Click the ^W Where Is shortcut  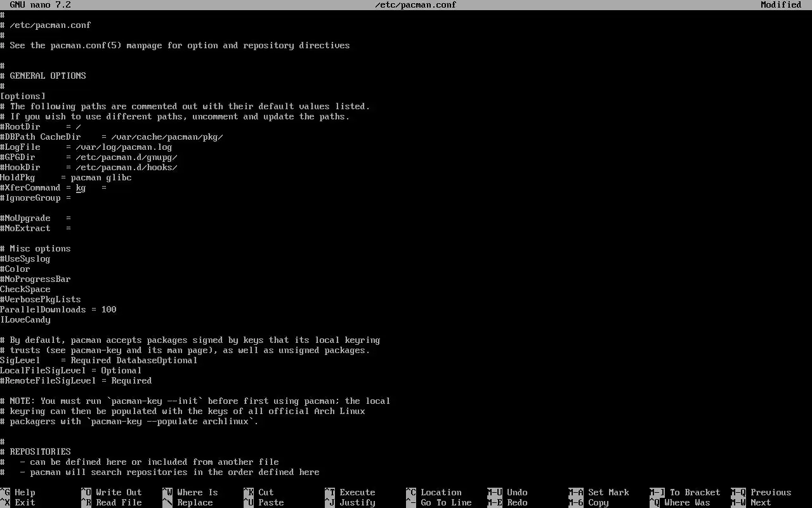(x=190, y=492)
